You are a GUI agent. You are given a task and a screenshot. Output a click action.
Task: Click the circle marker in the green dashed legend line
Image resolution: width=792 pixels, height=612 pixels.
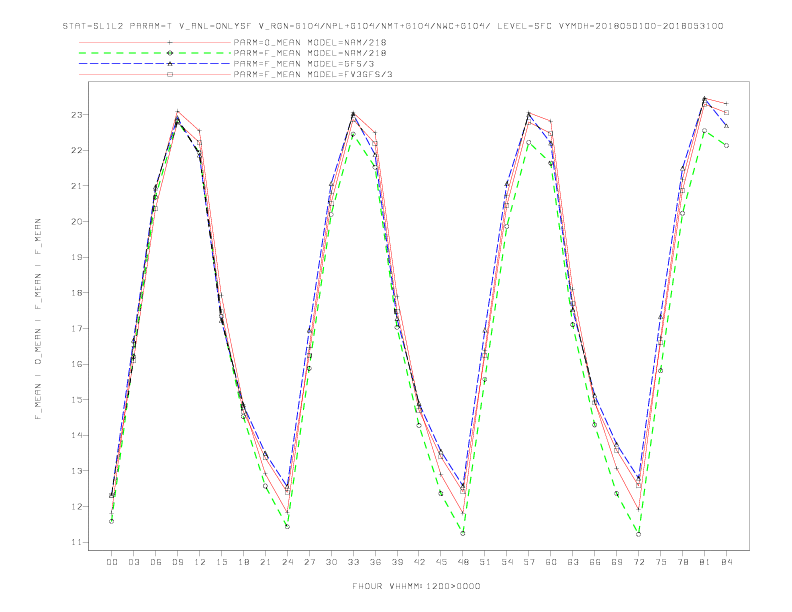tap(170, 53)
